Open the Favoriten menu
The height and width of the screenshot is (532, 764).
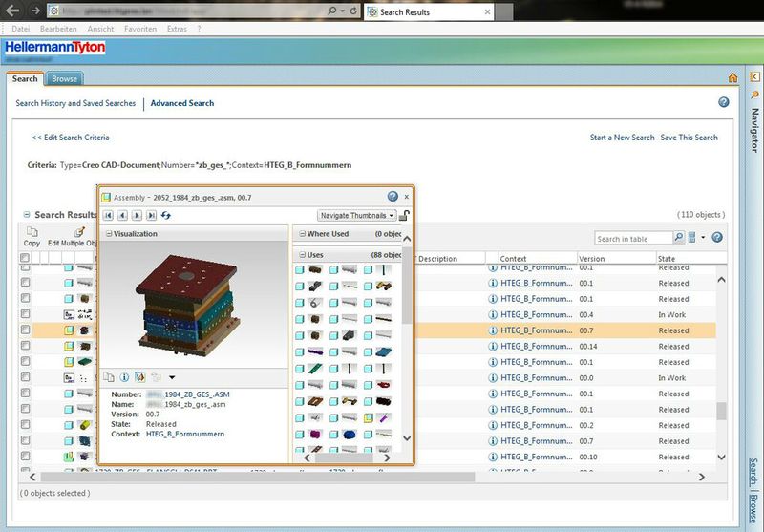[140, 29]
